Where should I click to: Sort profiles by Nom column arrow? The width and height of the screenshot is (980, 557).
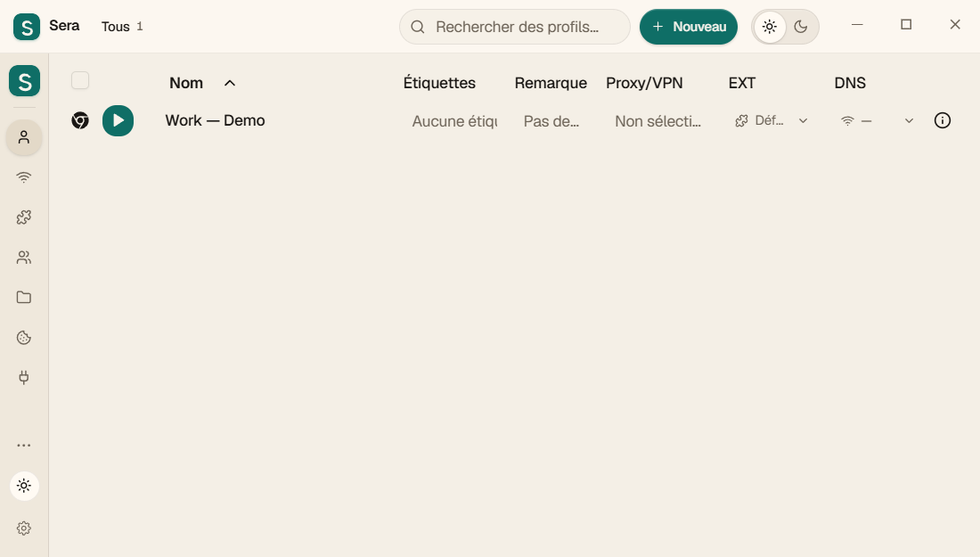pyautogui.click(x=229, y=83)
